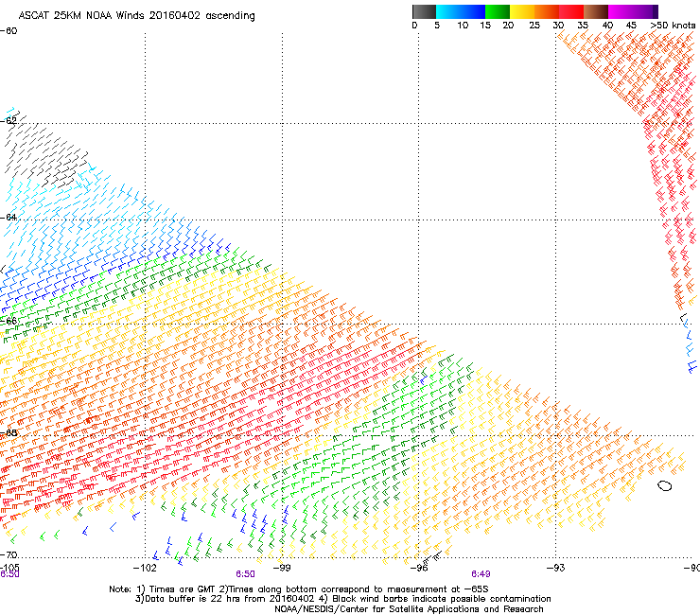
Task: Select the red 30-35 knot legend segment
Action: (x=571, y=11)
